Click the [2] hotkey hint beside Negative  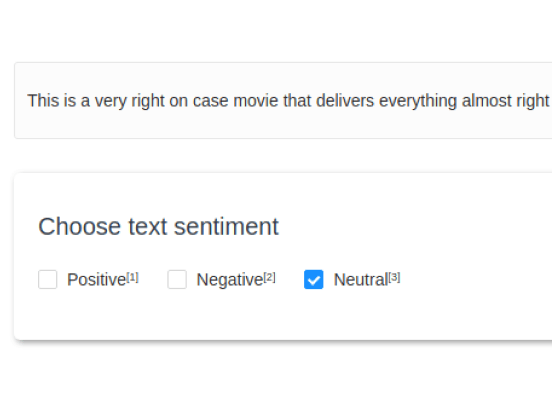[269, 278]
